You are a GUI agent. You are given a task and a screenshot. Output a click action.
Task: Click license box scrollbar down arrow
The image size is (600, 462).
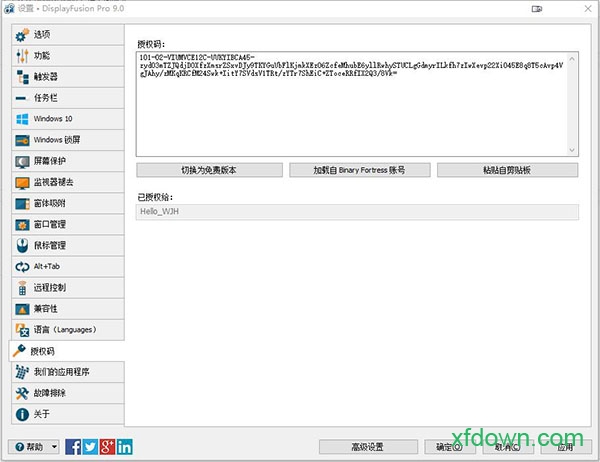click(572, 150)
